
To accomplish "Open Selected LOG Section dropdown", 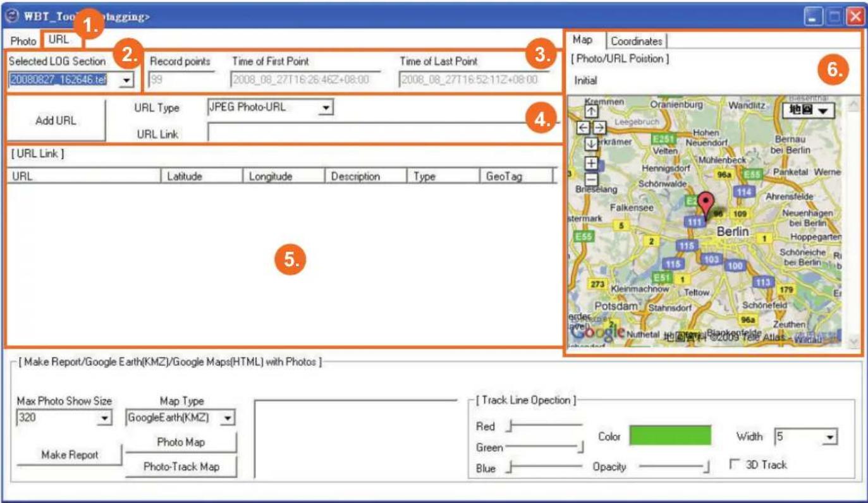I will click(x=126, y=80).
